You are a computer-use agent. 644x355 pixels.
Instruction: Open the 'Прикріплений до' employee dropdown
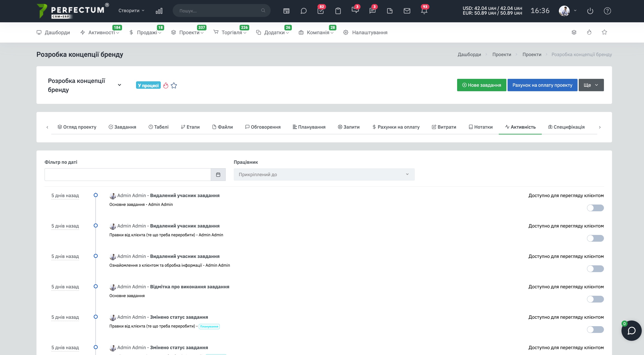coord(324,175)
